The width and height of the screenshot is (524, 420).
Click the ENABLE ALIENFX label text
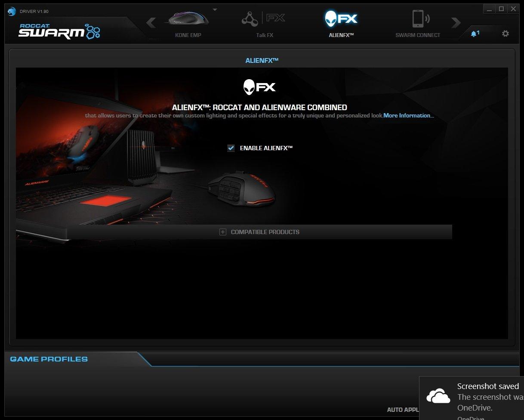pos(266,148)
